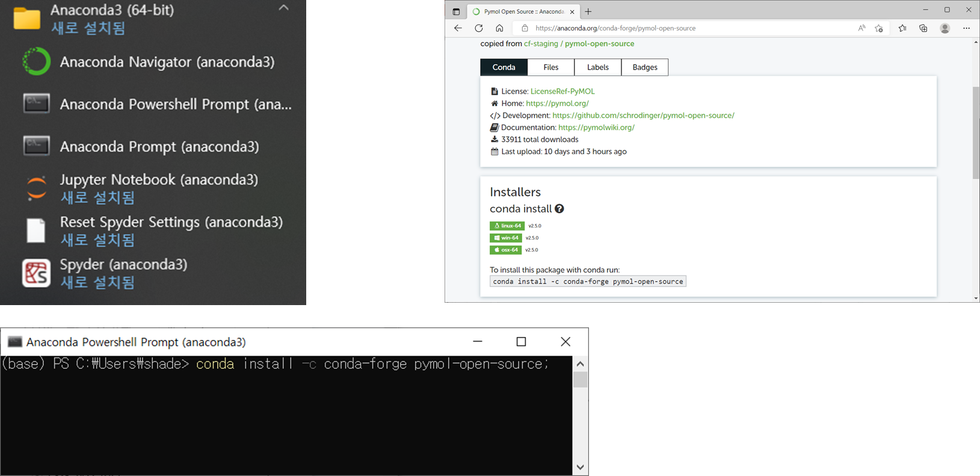The width and height of the screenshot is (980, 476).
Task: Switch to the Labels tab
Action: [x=598, y=67]
